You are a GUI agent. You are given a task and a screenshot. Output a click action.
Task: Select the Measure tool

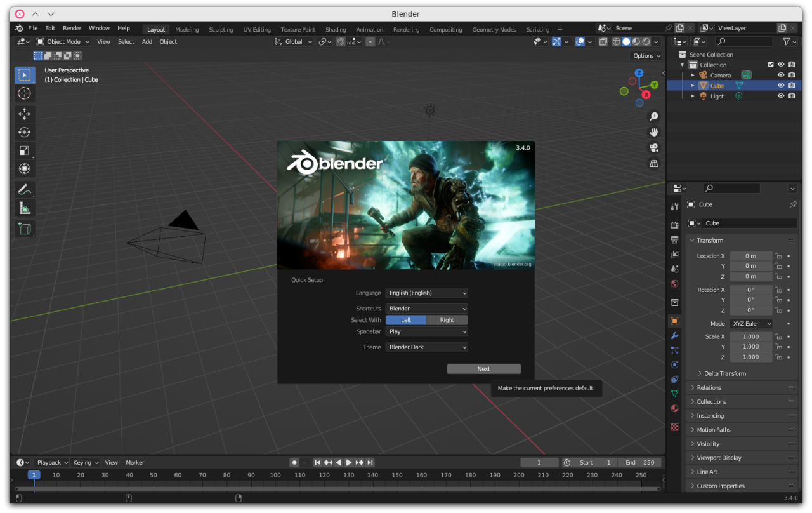(25, 208)
